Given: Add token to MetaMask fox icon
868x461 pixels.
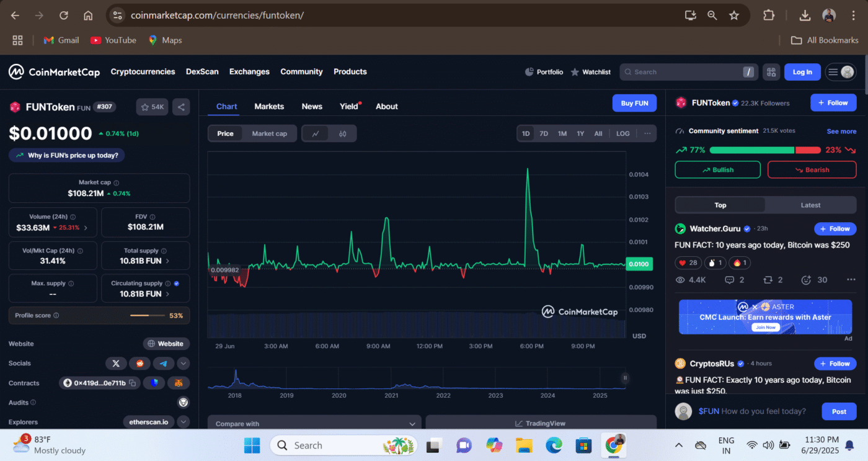Looking at the screenshot, I should [179, 383].
